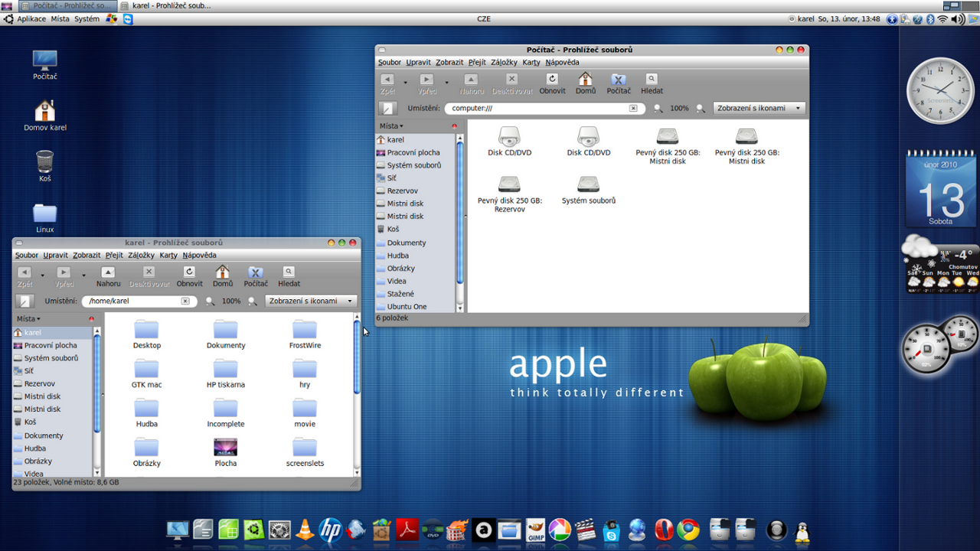Expand Místa sidebar selector in karel window
The image size is (980, 551).
(x=28, y=319)
